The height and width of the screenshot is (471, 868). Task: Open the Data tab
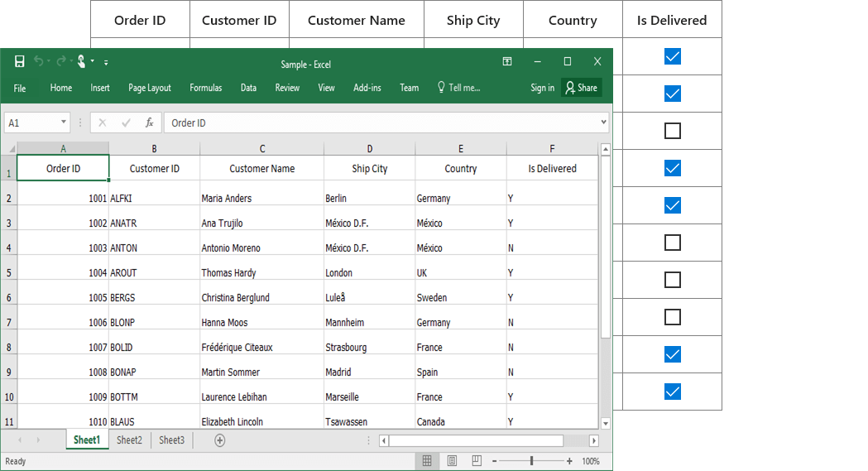(248, 88)
